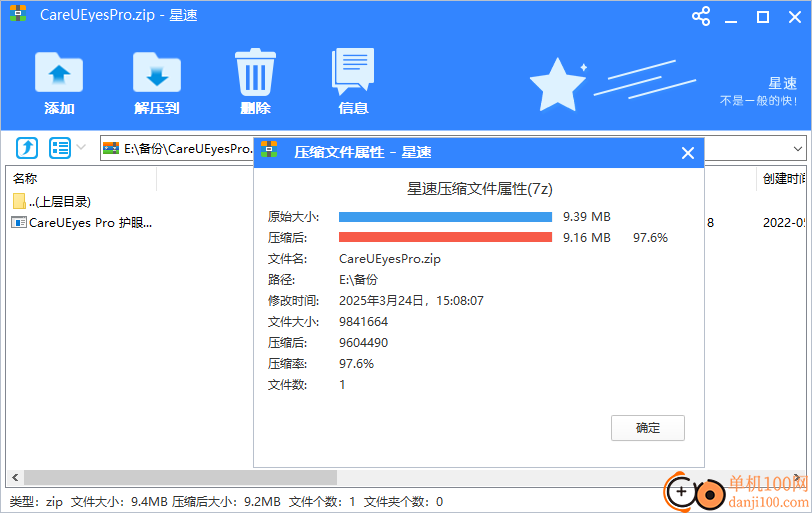Click the 9841664 file size value

point(363,322)
